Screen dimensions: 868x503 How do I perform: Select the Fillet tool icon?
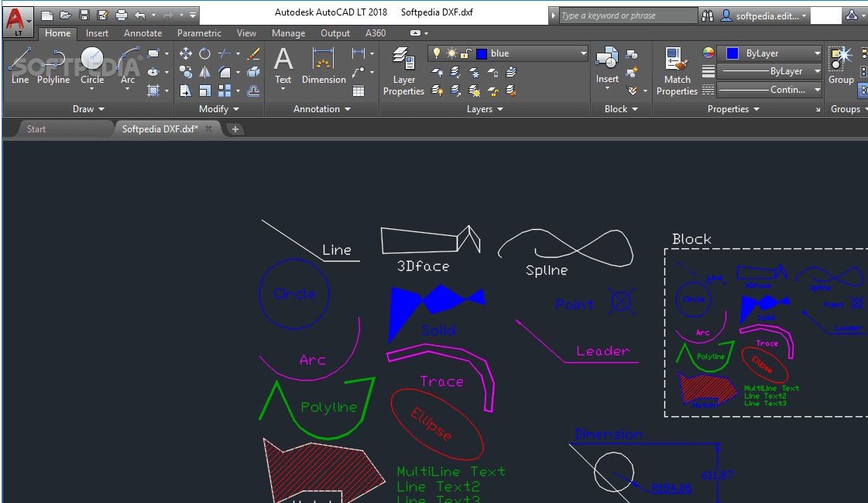225,72
